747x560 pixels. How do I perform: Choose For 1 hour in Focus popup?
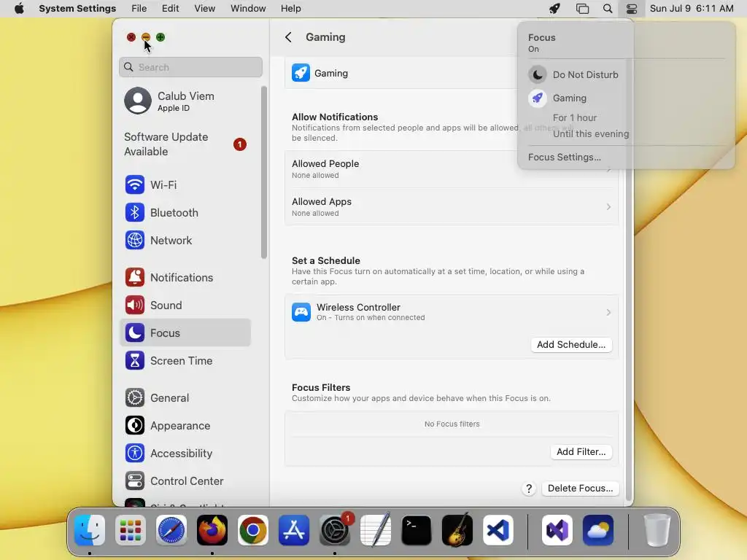coord(575,117)
